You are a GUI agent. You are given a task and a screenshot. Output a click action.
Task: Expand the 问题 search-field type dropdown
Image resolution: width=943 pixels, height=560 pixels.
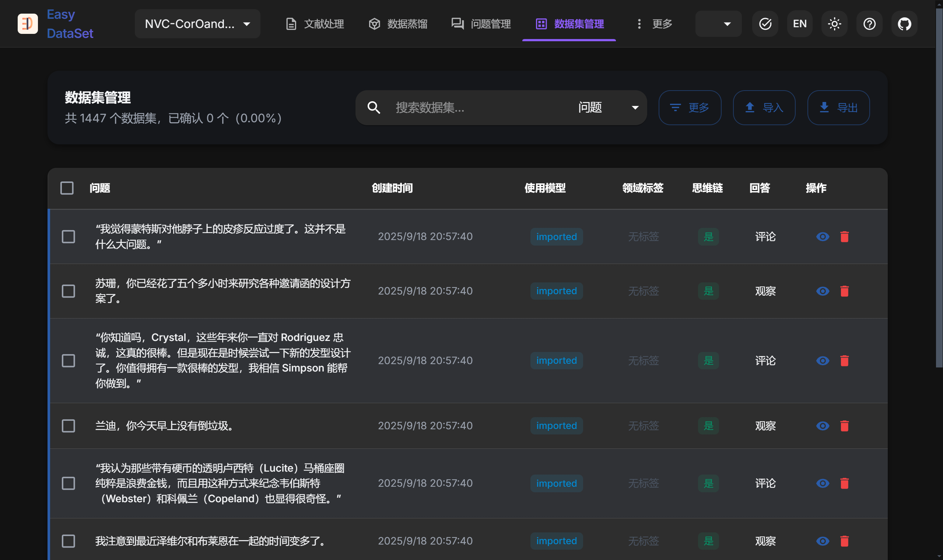608,108
